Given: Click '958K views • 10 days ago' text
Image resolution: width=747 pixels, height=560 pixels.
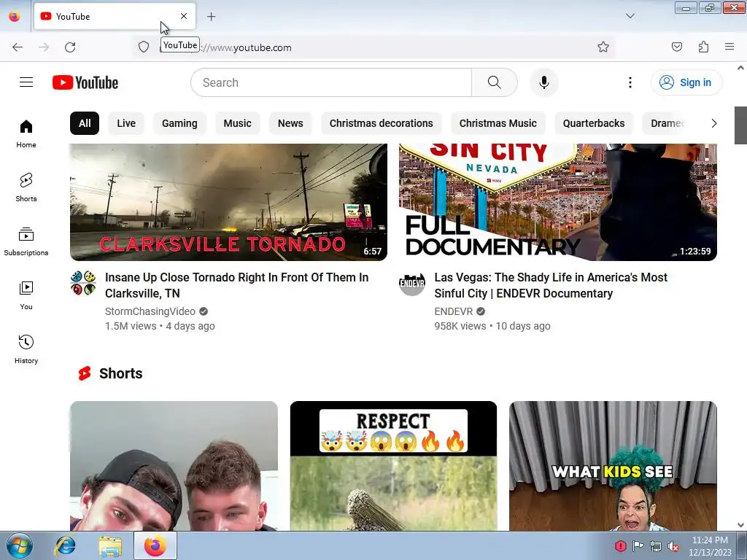Looking at the screenshot, I should coord(492,326).
